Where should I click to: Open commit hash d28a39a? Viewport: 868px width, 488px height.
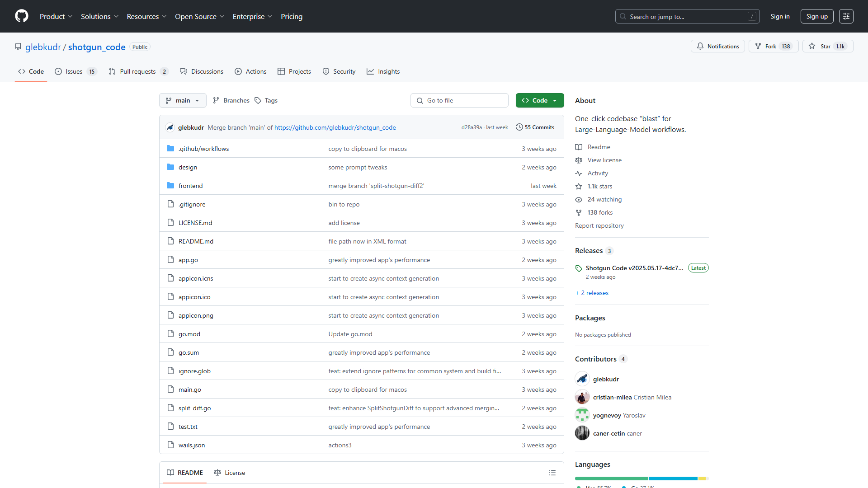pyautogui.click(x=472, y=127)
